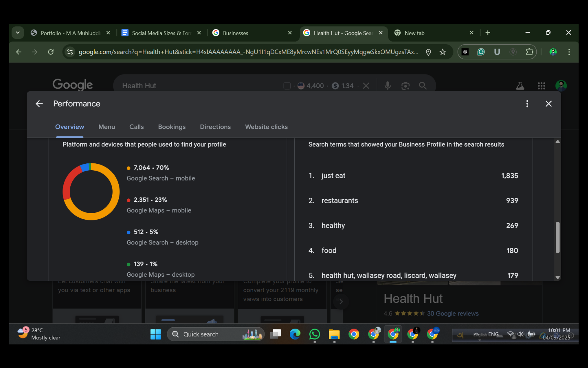Open the three-dot menu in Performance panel
Screen dimensions: 588x368
coord(527,104)
